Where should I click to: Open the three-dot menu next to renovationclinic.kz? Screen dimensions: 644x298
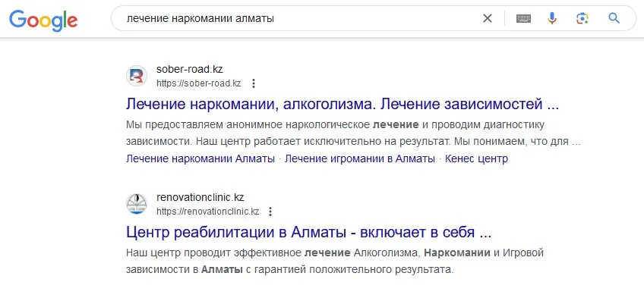click(270, 212)
